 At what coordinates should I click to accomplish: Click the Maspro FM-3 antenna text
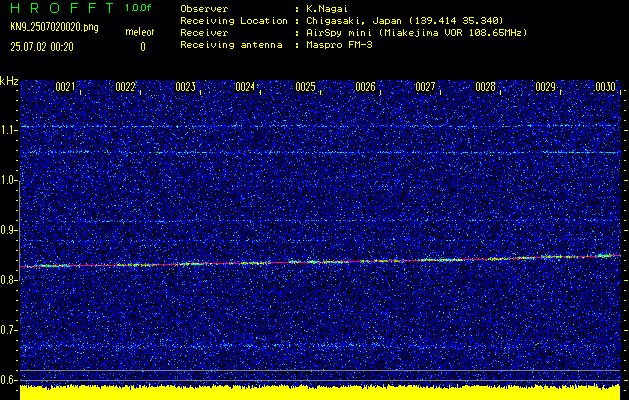[x=339, y=45]
